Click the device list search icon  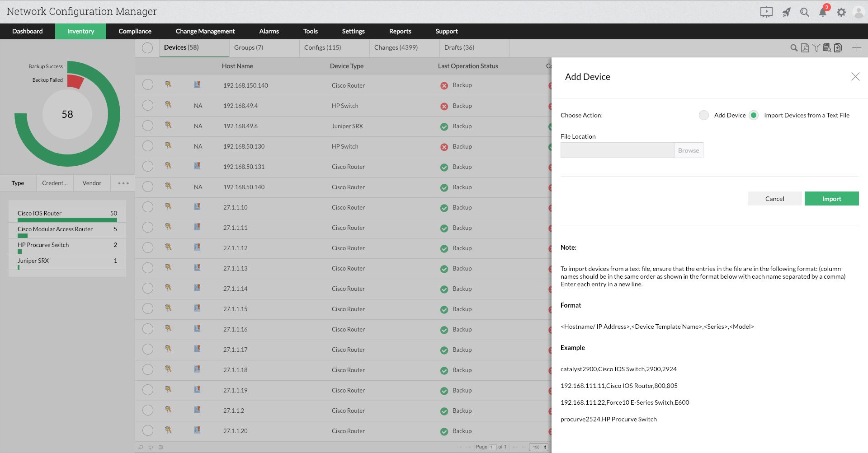(794, 48)
